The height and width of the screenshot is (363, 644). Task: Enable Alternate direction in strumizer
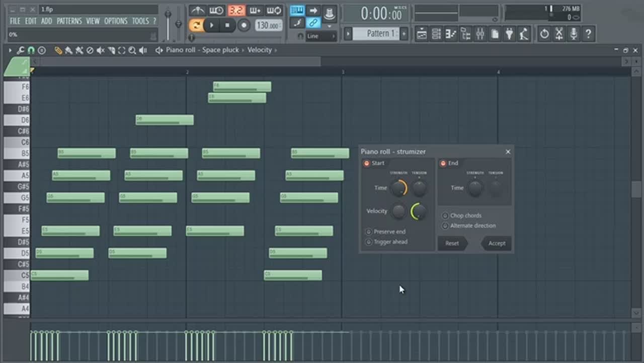[x=445, y=226]
